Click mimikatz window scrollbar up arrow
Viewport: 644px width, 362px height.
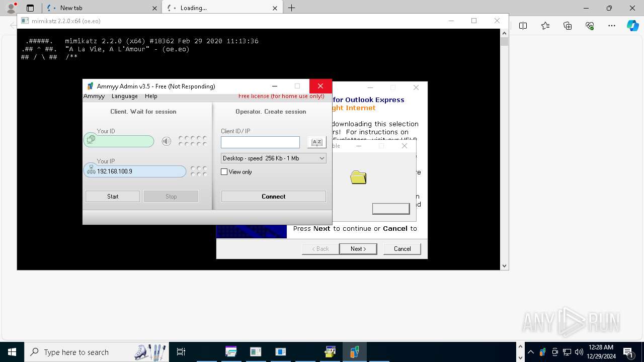pyautogui.click(x=505, y=33)
